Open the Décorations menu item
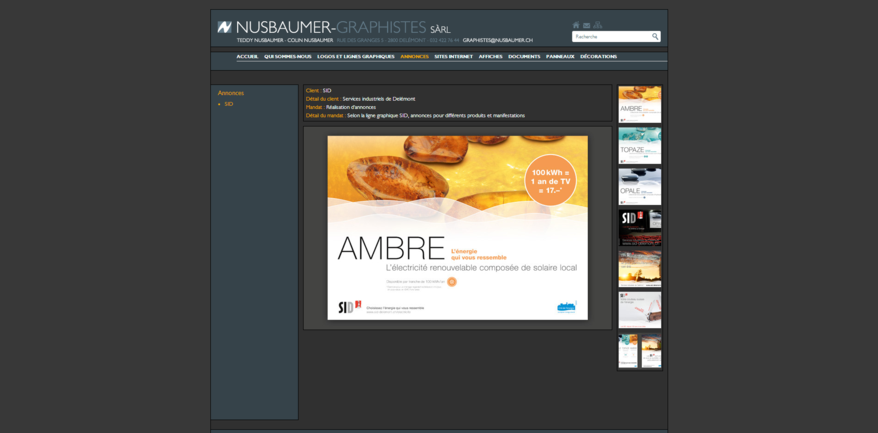The width and height of the screenshot is (878, 433). coord(599,57)
